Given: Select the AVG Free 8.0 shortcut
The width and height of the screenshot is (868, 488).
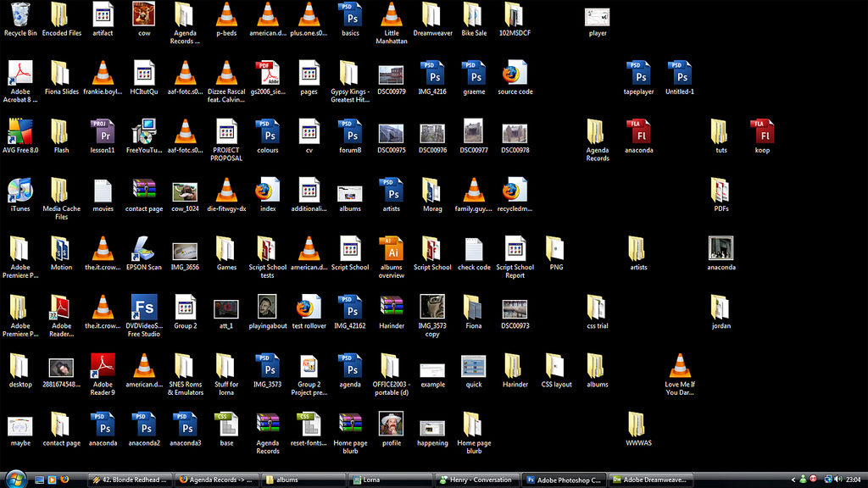Looking at the screenshot, I should pos(20,131).
